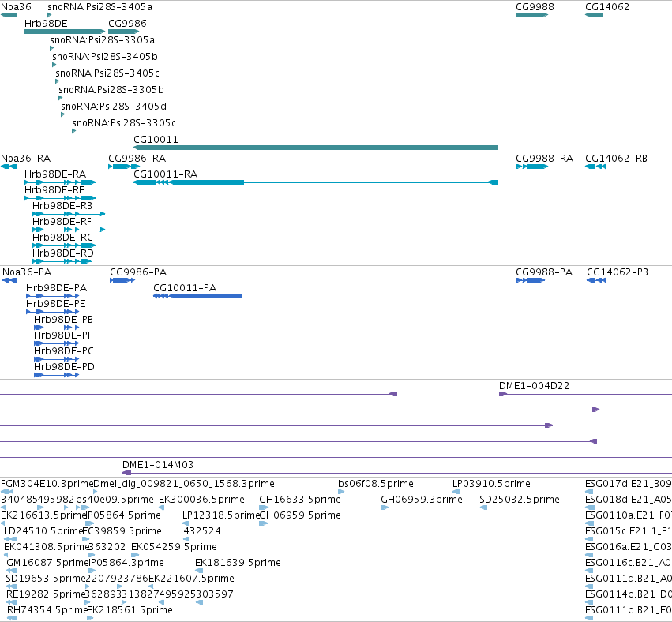Click the Hrb98DE gene bar

coord(65,32)
